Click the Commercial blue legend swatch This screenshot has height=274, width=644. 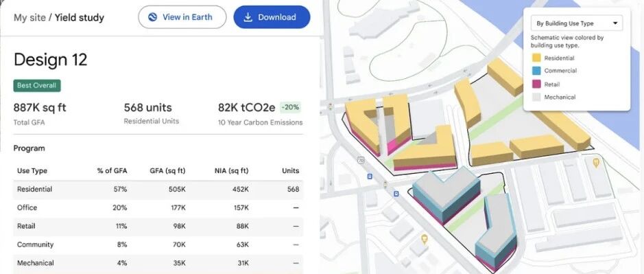536,71
